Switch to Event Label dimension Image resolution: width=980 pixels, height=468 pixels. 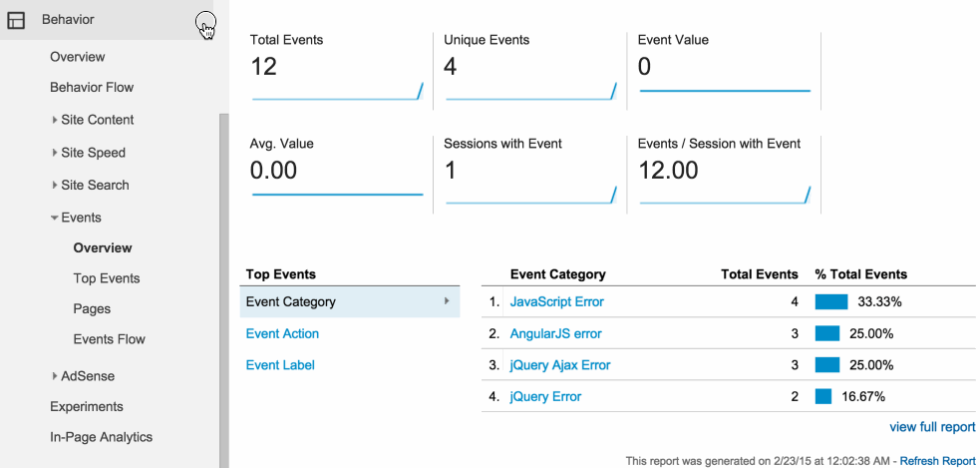[280, 365]
